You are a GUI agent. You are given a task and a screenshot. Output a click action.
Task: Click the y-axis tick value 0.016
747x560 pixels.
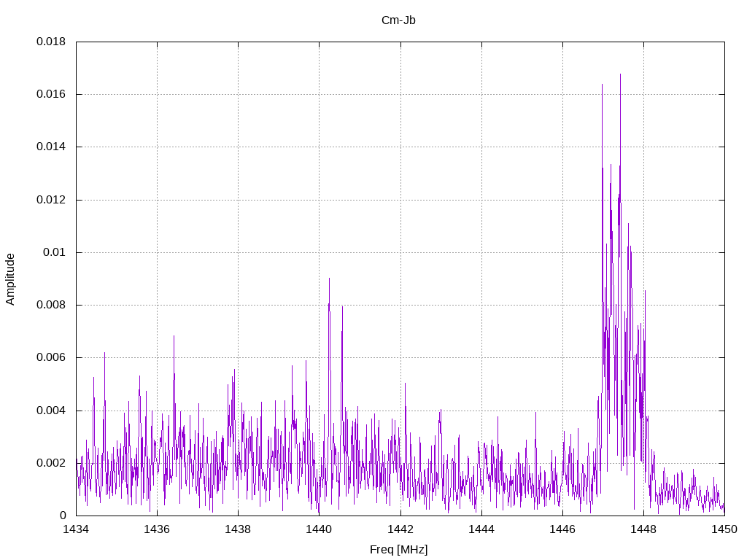click(51, 94)
